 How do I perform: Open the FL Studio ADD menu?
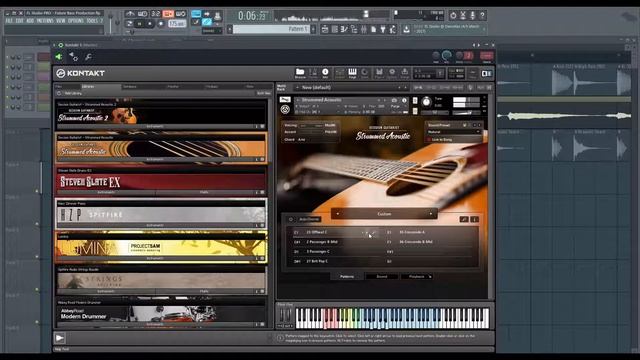tap(30, 20)
